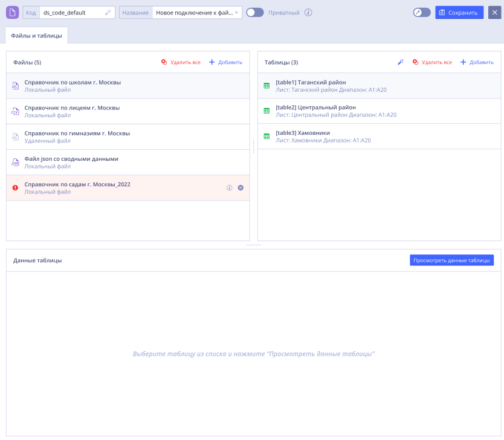Viewport: 504px width, 440px height.
Task: Click the csv icon of лицеям file
Action: (15, 111)
